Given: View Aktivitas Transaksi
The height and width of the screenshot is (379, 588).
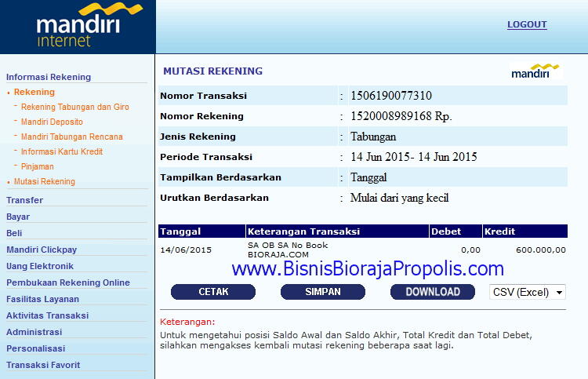Looking at the screenshot, I should (x=47, y=315).
